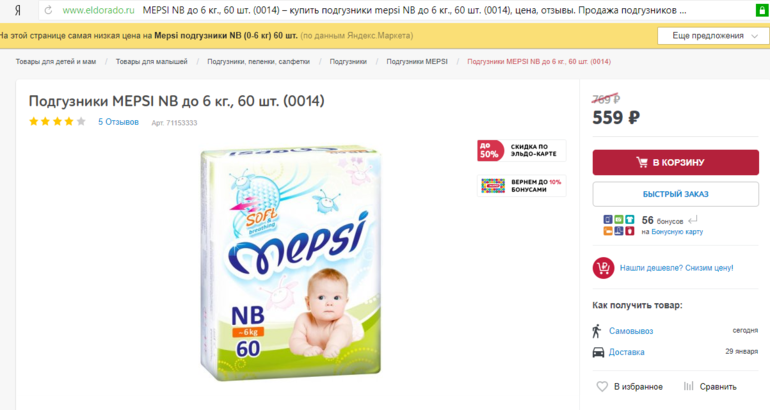Click the "Скидка по Эльдо-карте" 50% badge
This screenshot has width=770, height=410.
(x=522, y=150)
